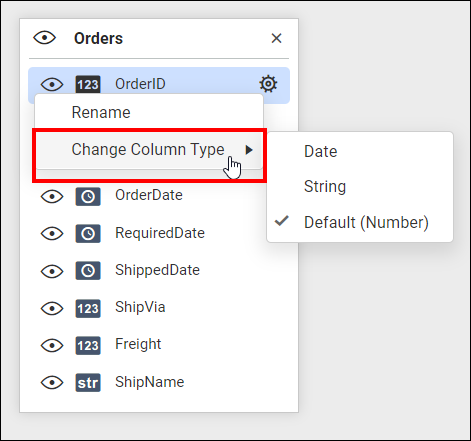The height and width of the screenshot is (441, 471).
Task: Expand the arrow next to Change Column Type
Action: [x=249, y=150]
